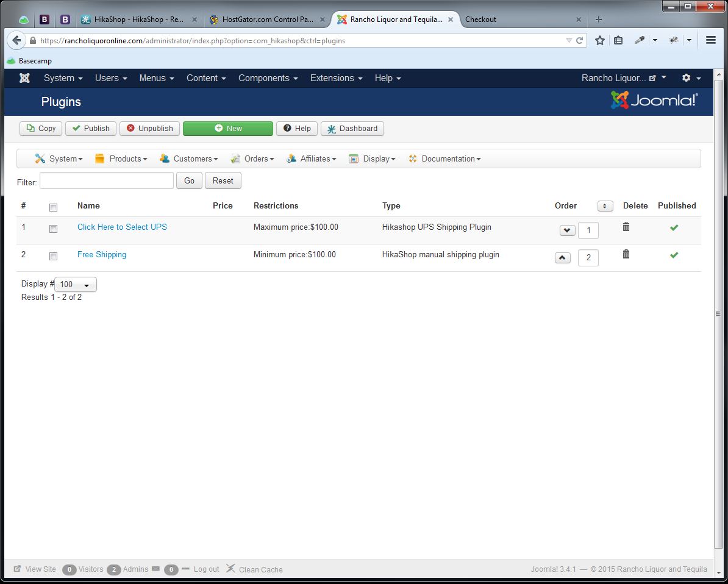The height and width of the screenshot is (584, 728).
Task: Click the View Site link in footer
Action: pyautogui.click(x=35, y=569)
